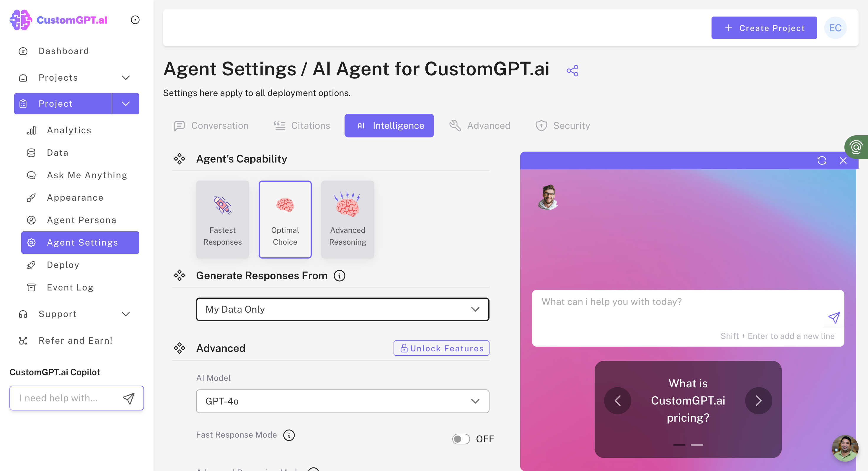The height and width of the screenshot is (471, 868).
Task: Click the refresh icon in the chat preview
Action: (822, 160)
